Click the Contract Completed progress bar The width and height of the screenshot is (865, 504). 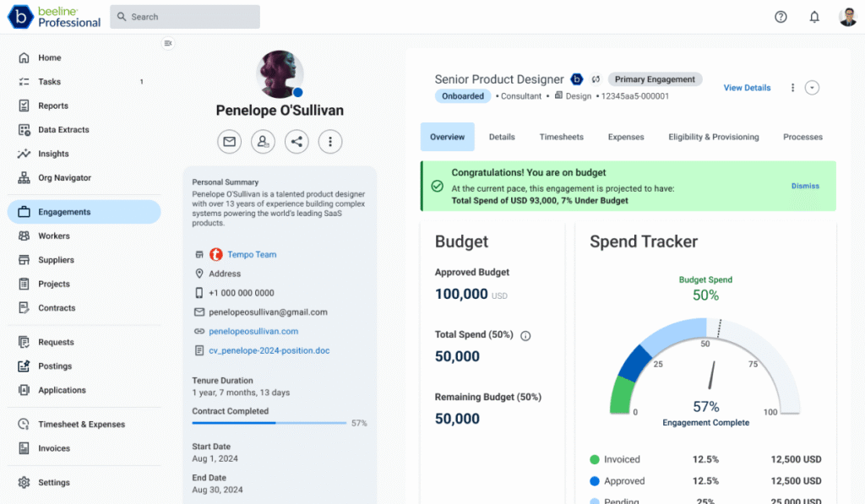click(x=269, y=422)
